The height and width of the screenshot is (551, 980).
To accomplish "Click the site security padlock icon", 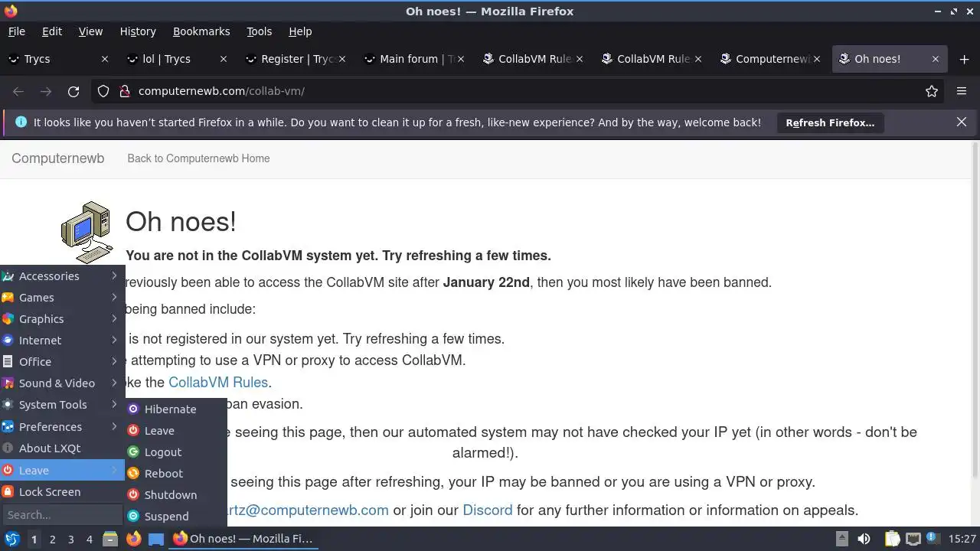I will (x=125, y=91).
